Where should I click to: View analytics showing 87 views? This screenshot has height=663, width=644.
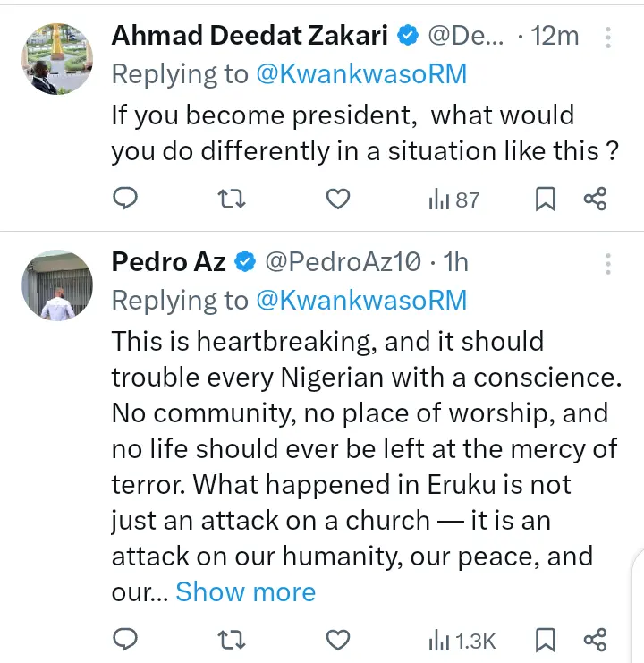(454, 199)
